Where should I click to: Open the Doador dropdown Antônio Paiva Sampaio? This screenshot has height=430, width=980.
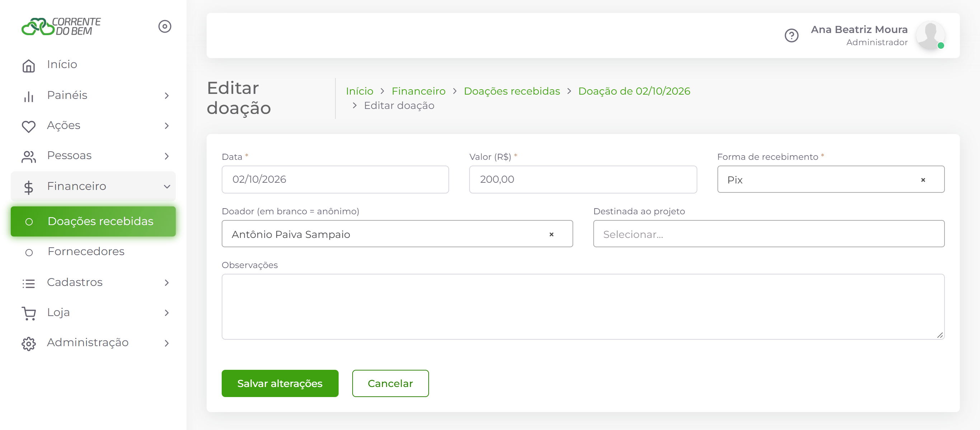pos(397,234)
